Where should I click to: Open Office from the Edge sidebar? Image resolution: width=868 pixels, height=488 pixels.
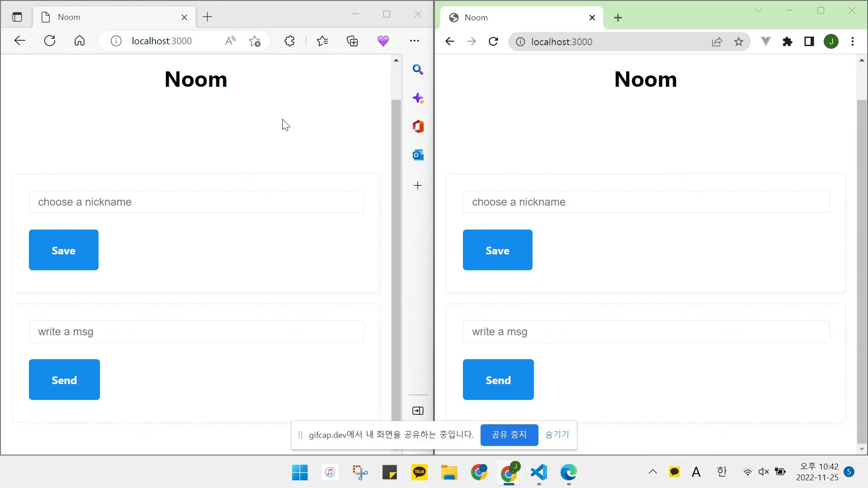[417, 127]
